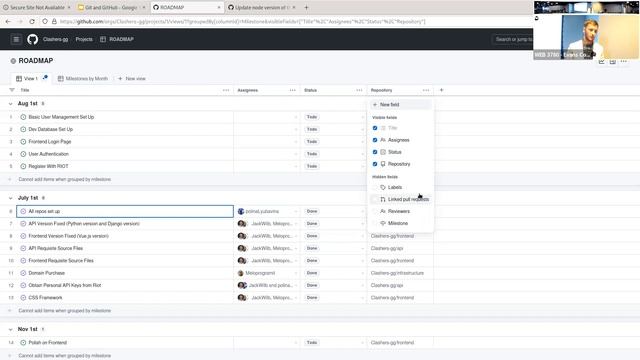The height and width of the screenshot is (360, 640).
Task: Click status icon of Basic User Management Set Up
Action: point(23,117)
